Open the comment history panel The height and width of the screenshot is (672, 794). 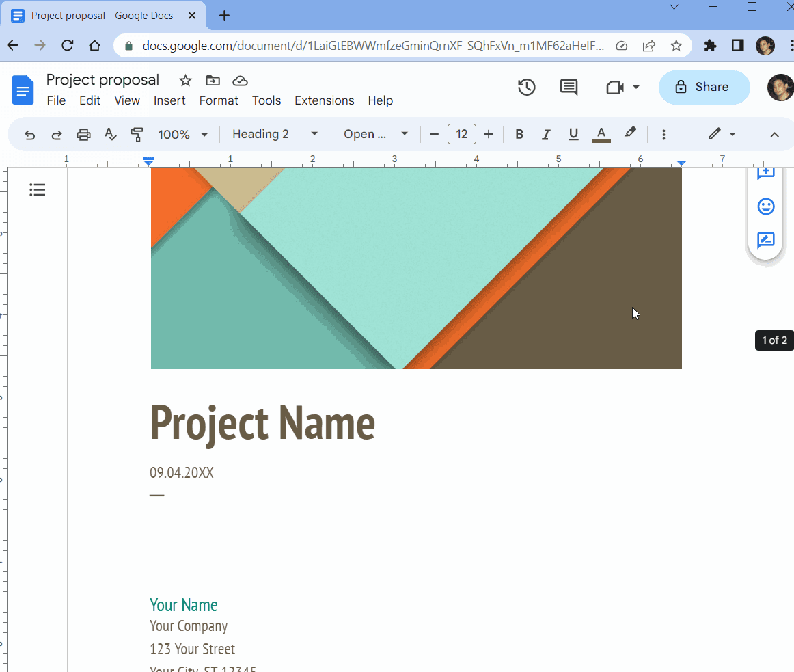coord(569,87)
